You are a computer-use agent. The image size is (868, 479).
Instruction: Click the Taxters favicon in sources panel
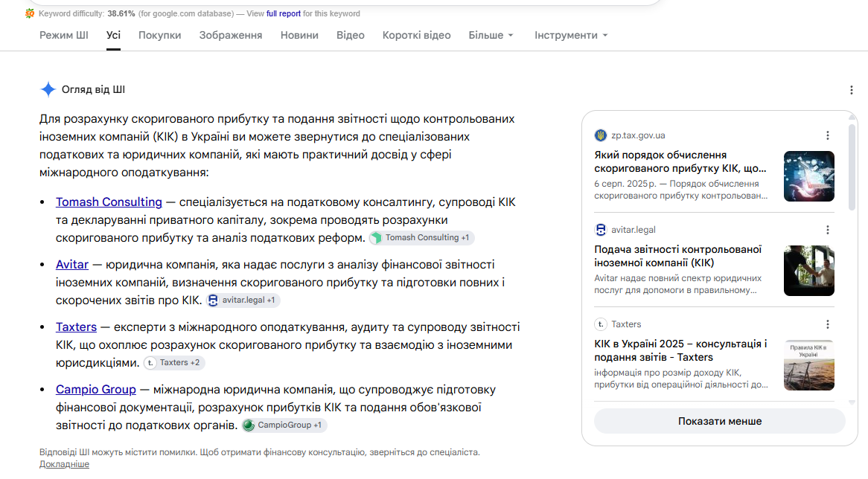point(601,324)
